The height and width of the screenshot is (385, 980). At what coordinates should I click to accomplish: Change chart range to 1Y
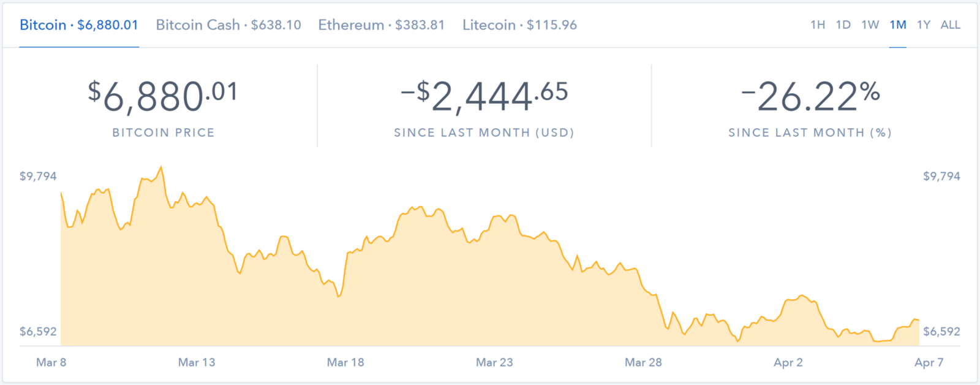click(924, 25)
